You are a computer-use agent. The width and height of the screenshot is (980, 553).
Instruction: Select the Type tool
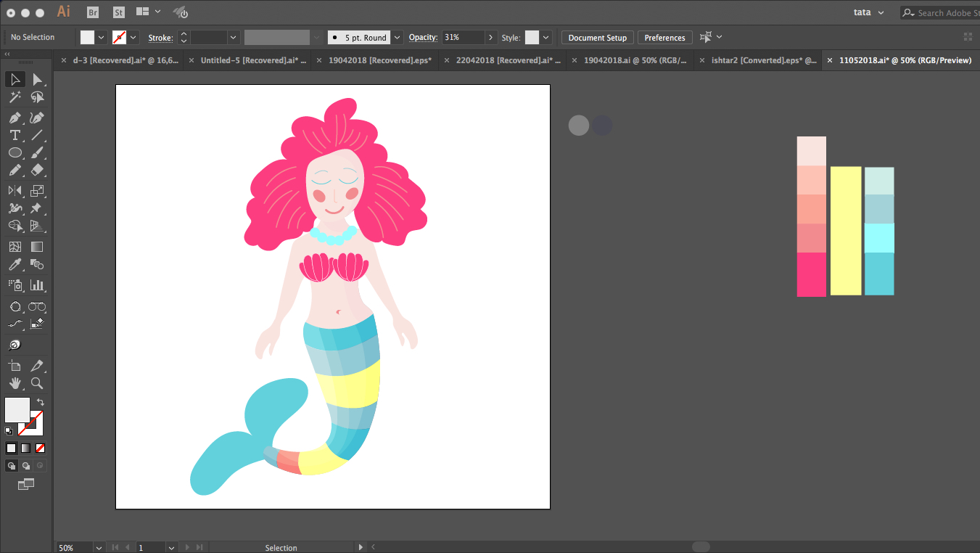pyautogui.click(x=15, y=135)
